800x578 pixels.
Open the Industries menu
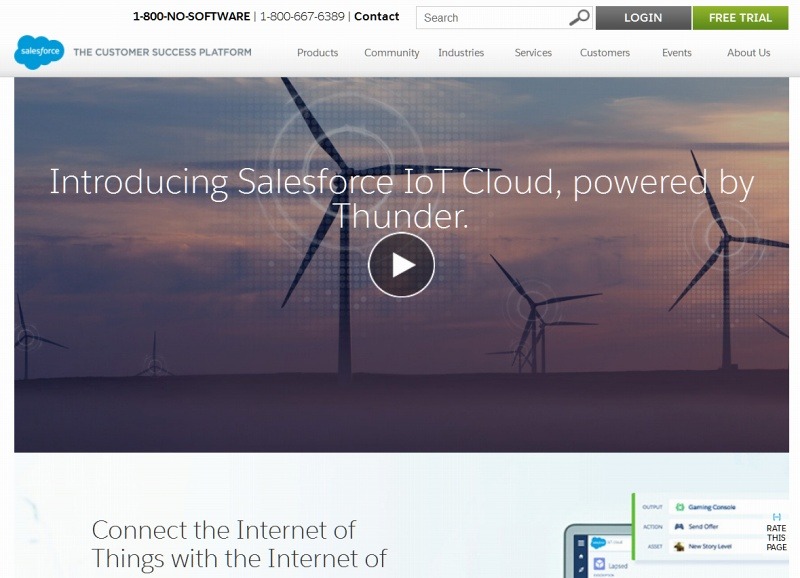[x=461, y=53]
